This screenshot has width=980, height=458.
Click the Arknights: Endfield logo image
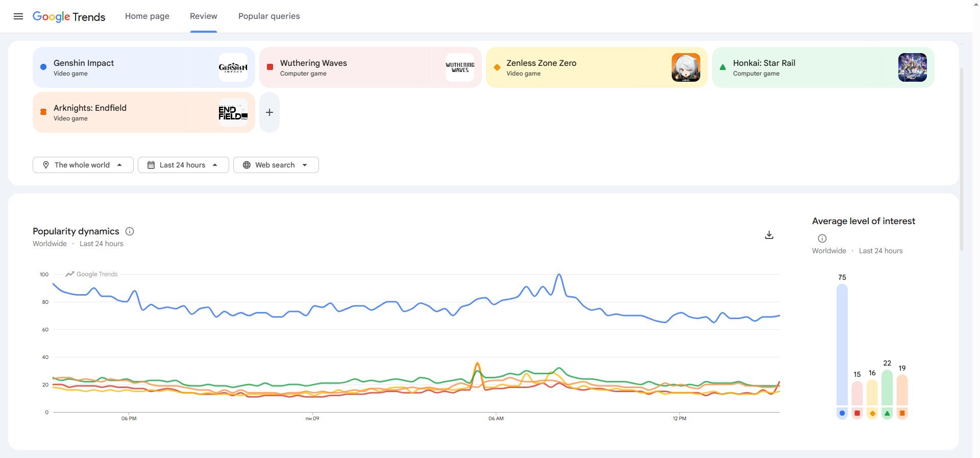coord(233,112)
